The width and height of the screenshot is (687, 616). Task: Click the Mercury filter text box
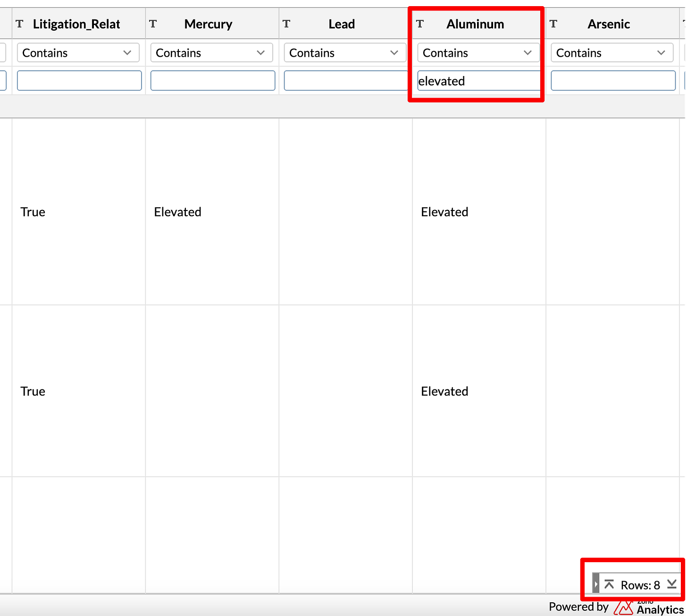tap(213, 81)
